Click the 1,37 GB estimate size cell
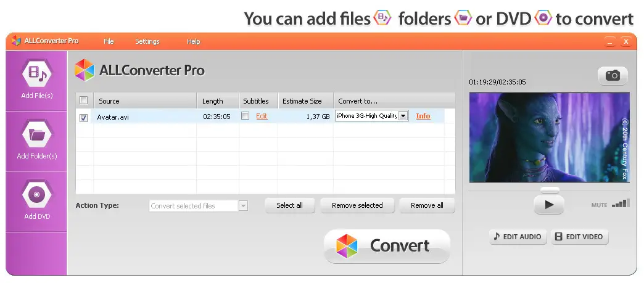 click(318, 117)
